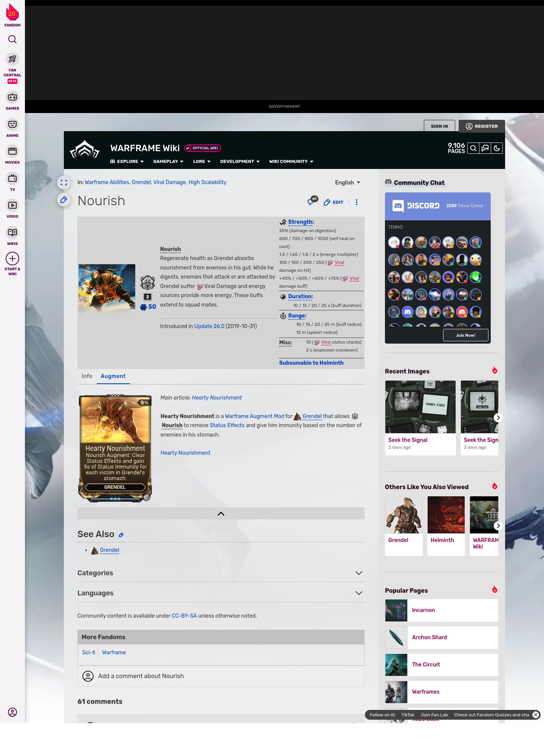The width and height of the screenshot is (544, 756).
Task: Open the Archon Shard popular page
Action: (x=442, y=638)
